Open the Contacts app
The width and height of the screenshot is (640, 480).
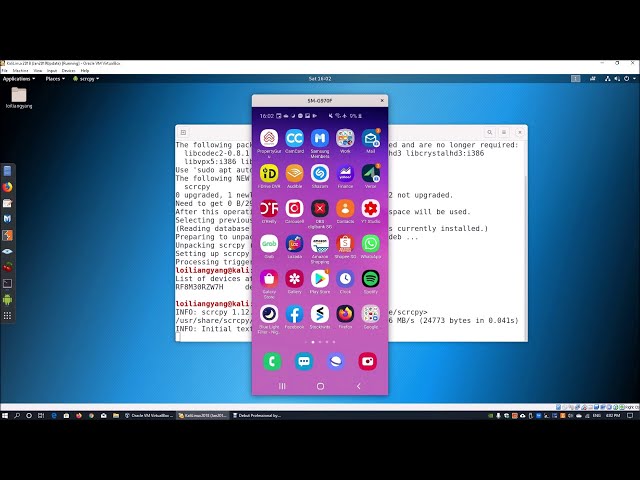click(x=345, y=209)
